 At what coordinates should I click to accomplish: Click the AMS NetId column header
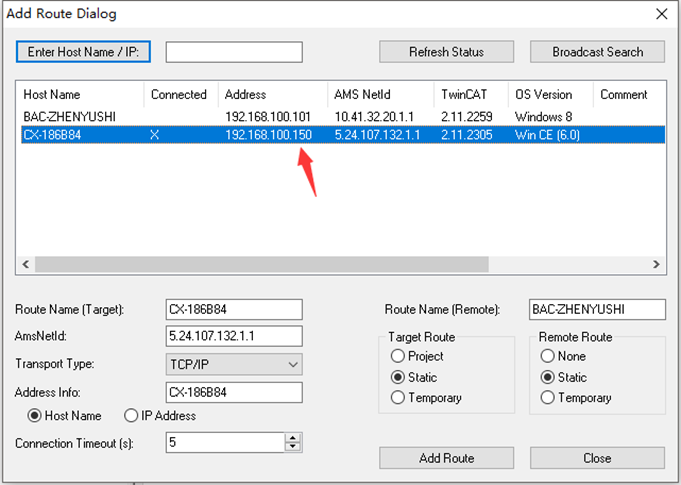pos(381,95)
